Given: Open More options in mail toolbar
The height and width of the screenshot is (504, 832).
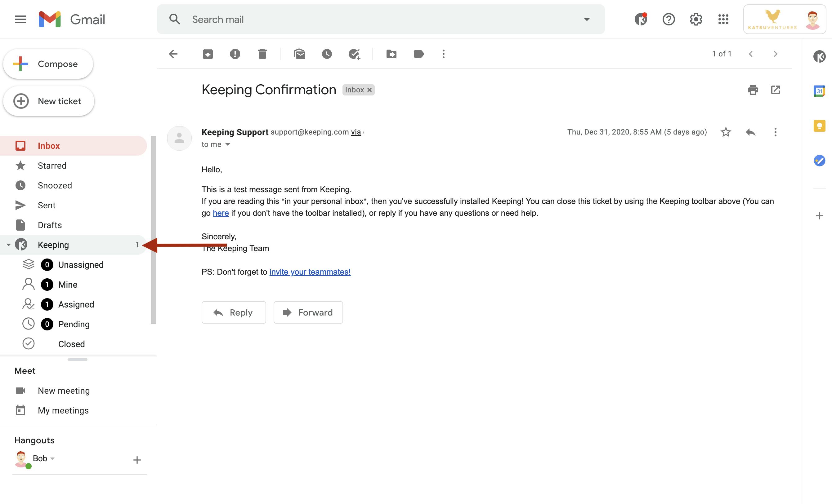Looking at the screenshot, I should pos(444,54).
